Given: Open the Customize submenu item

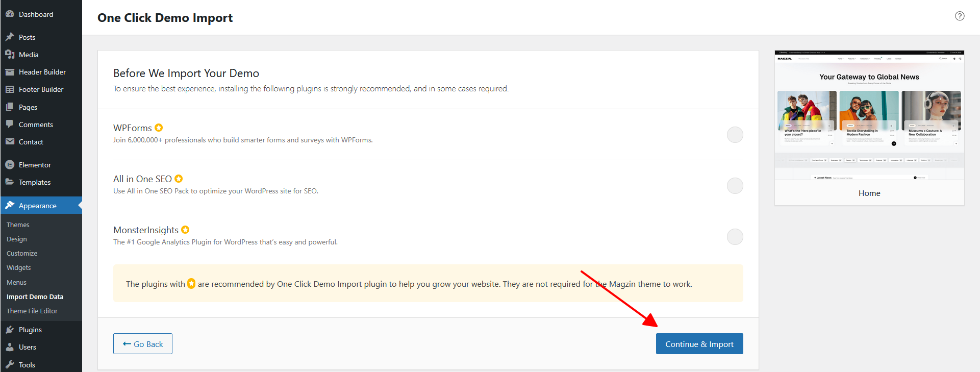Looking at the screenshot, I should (22, 253).
